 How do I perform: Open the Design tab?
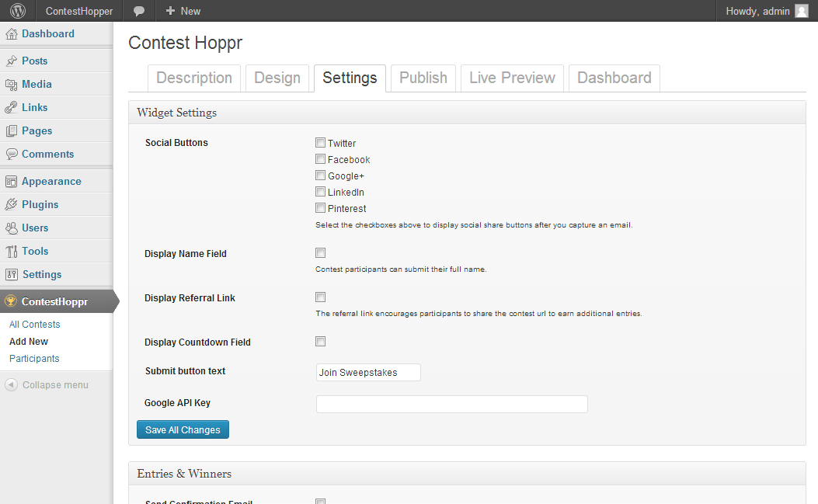click(277, 78)
